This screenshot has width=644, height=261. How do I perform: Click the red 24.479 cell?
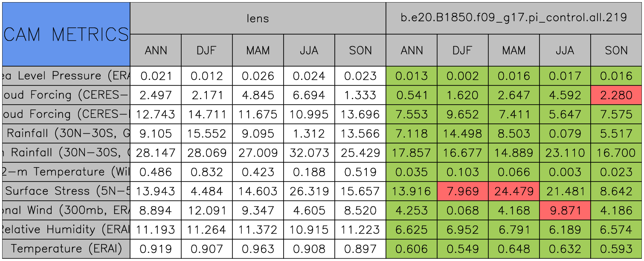pos(513,191)
